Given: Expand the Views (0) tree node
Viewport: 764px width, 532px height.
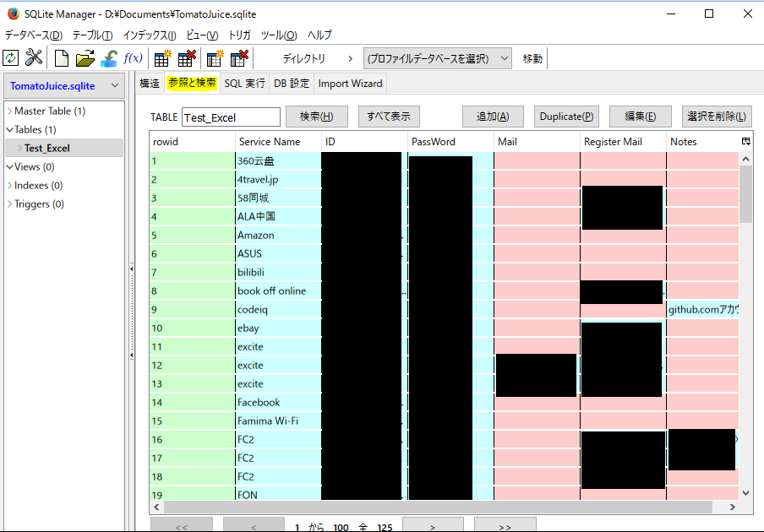Looking at the screenshot, I should (x=9, y=167).
